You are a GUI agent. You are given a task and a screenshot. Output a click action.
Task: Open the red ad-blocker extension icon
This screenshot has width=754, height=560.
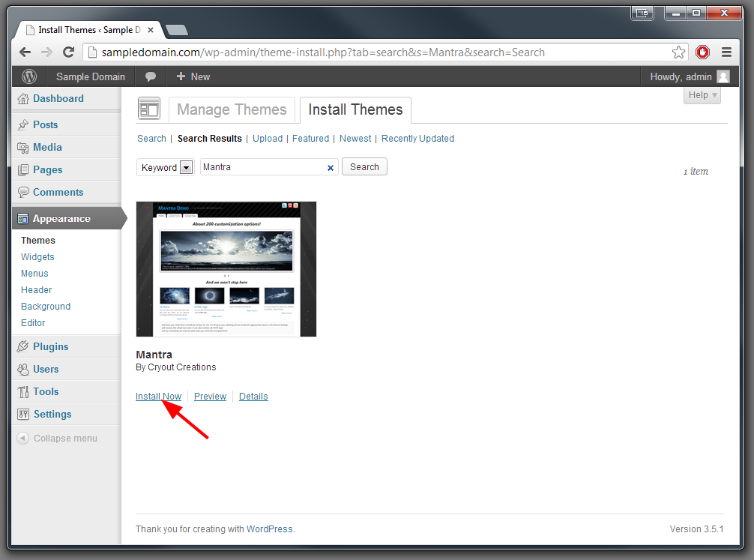(702, 52)
